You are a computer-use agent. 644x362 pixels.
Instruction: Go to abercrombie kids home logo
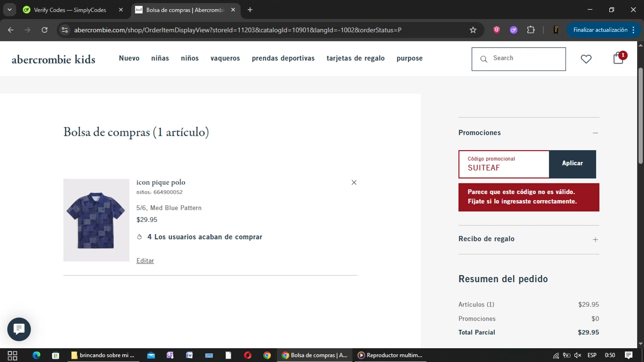point(54,59)
